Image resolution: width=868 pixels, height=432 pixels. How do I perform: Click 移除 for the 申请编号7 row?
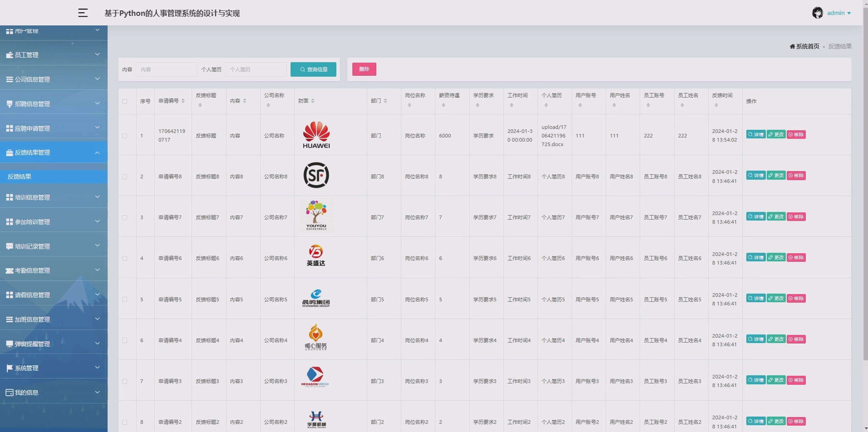coord(796,217)
